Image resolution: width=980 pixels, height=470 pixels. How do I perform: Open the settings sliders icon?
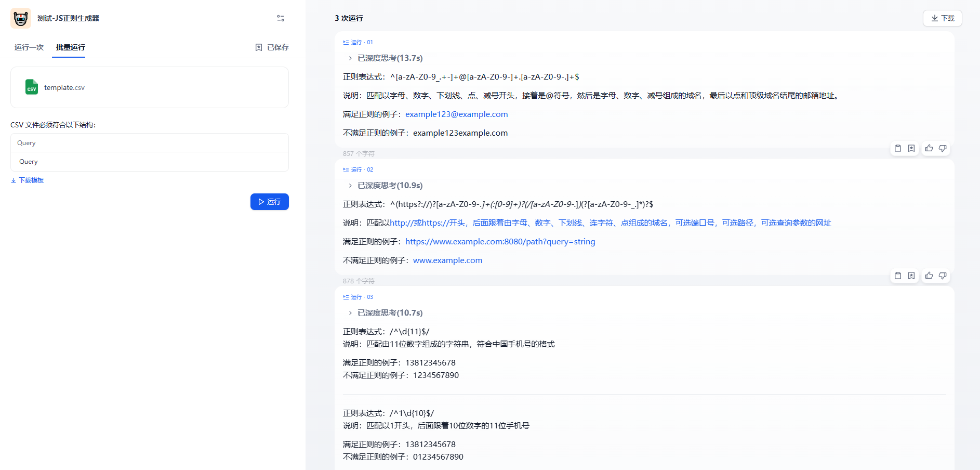coord(281,18)
